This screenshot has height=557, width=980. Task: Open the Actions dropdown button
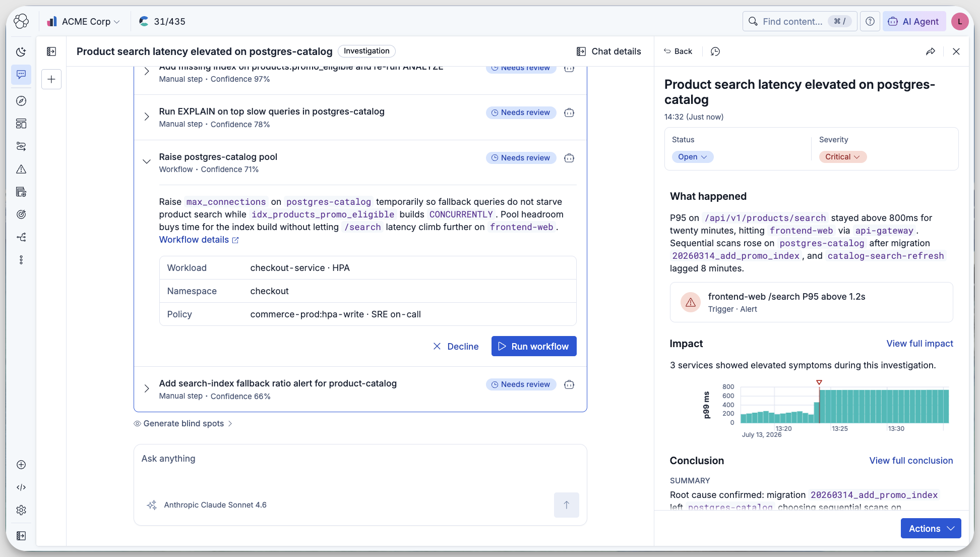tap(931, 528)
